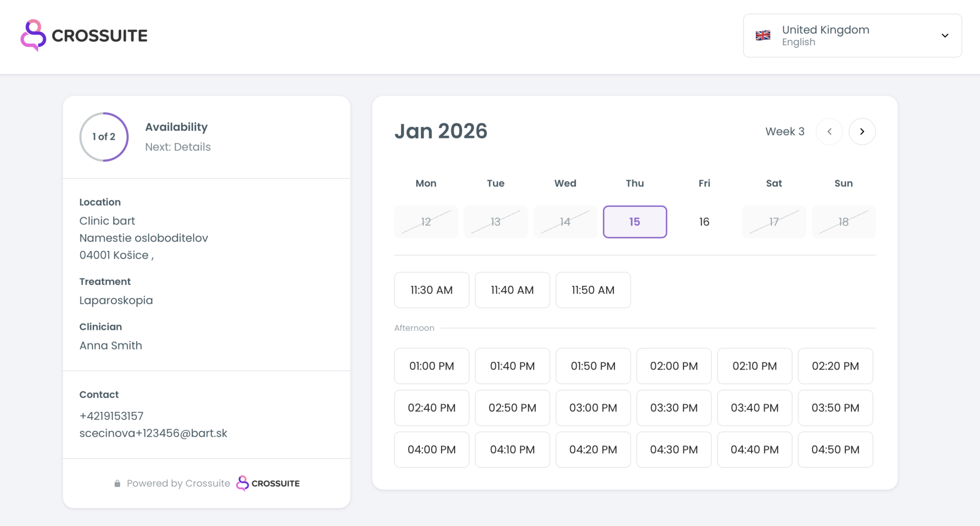Select Friday 16 in calendar

[704, 222]
